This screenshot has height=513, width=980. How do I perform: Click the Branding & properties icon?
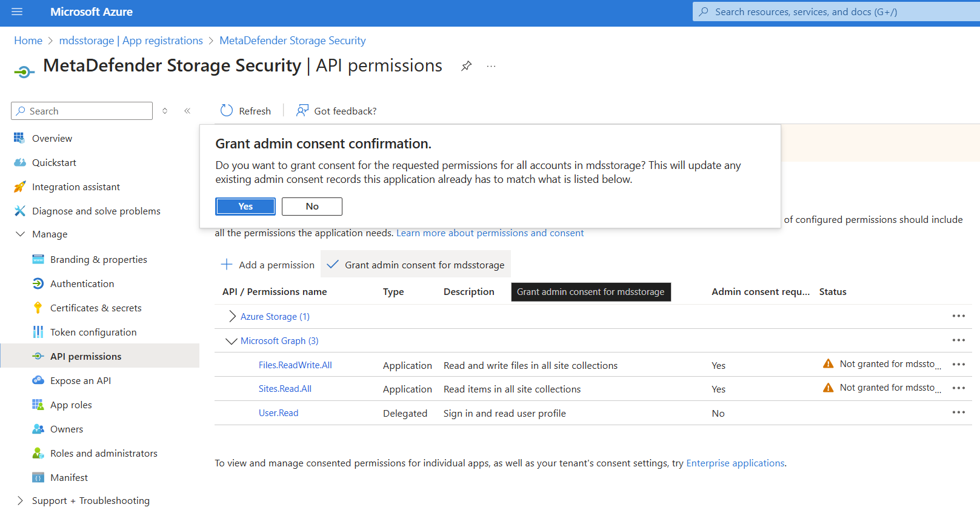point(38,259)
